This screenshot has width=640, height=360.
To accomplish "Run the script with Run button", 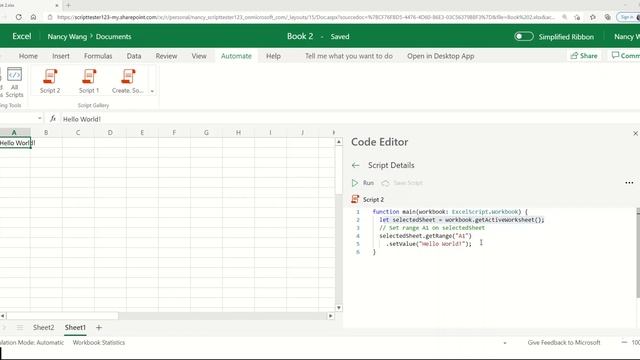I will [363, 183].
